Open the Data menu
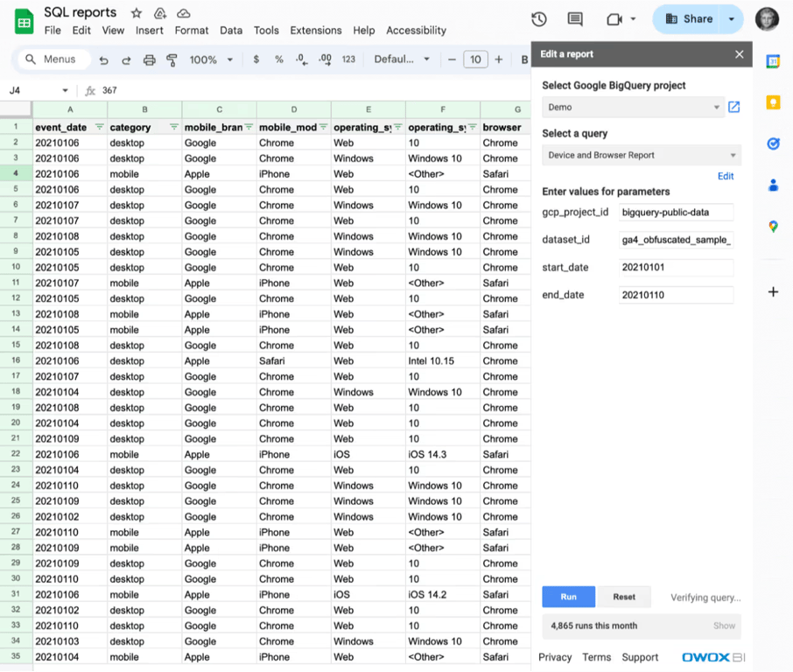The width and height of the screenshot is (793, 672). coord(231,31)
